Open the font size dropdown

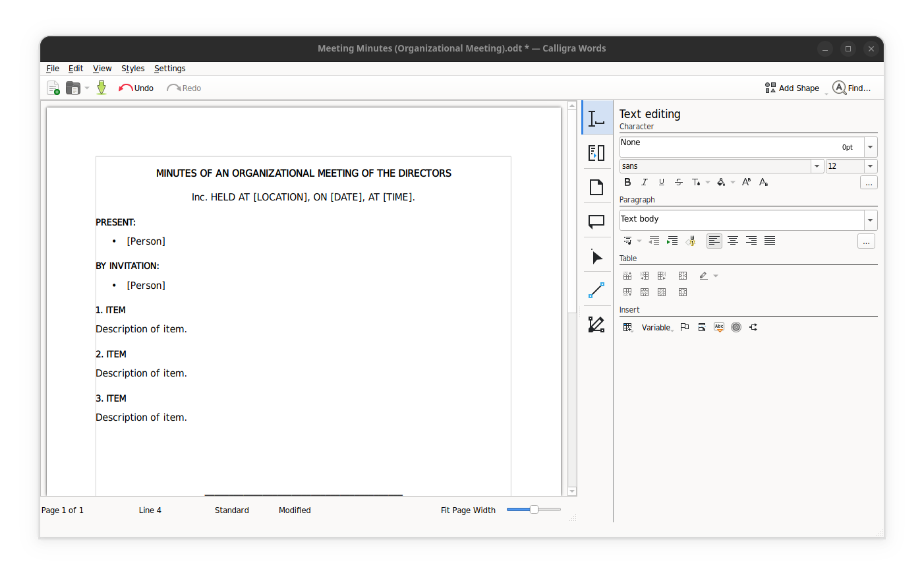pos(870,166)
